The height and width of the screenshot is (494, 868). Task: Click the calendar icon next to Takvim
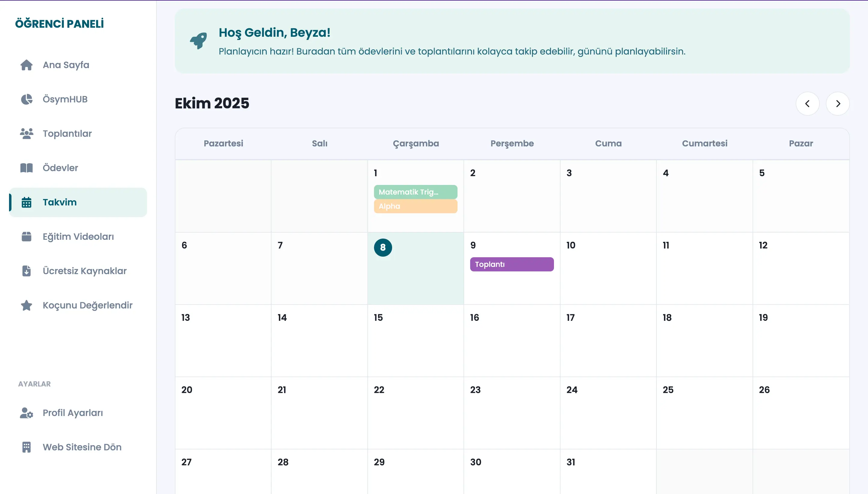pyautogui.click(x=27, y=202)
